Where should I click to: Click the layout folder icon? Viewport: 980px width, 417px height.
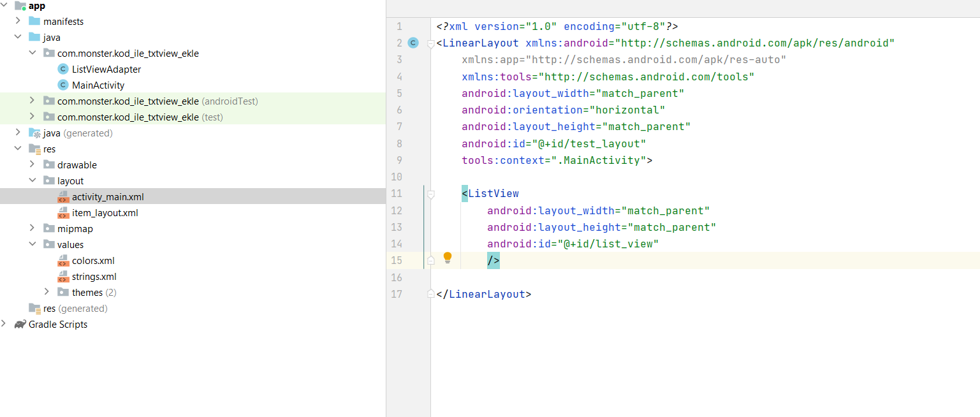(48, 180)
